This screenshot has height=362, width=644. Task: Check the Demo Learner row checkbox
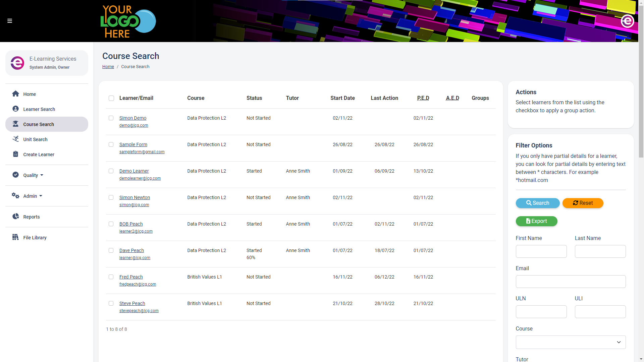coord(111,171)
